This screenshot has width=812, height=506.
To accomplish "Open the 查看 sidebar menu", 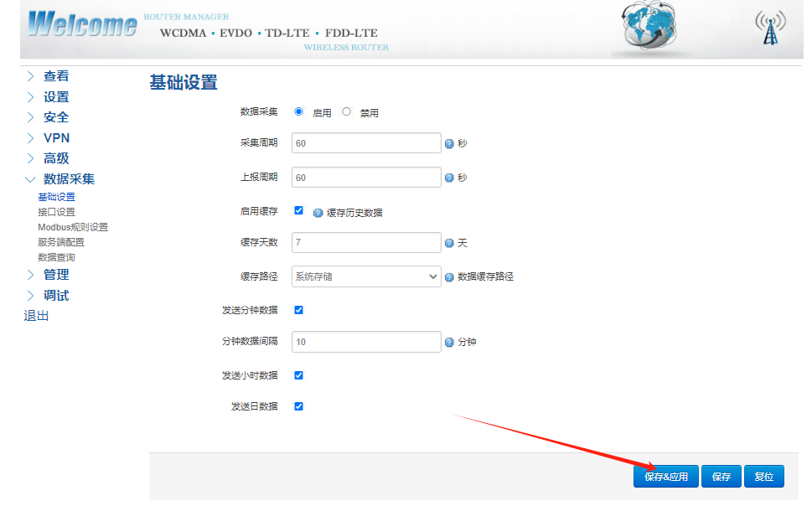I will (x=56, y=76).
